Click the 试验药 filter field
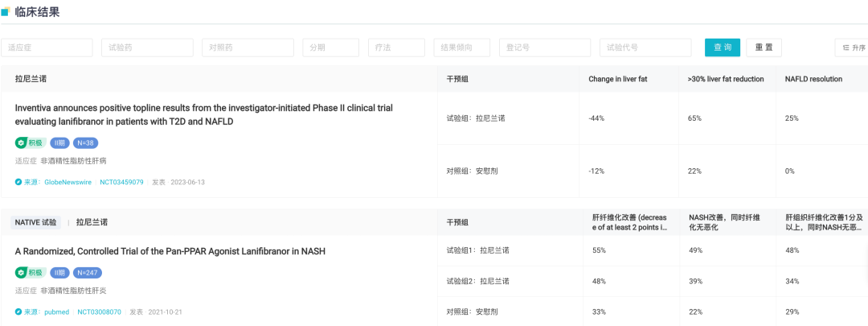This screenshot has width=868, height=326. pyautogui.click(x=147, y=47)
